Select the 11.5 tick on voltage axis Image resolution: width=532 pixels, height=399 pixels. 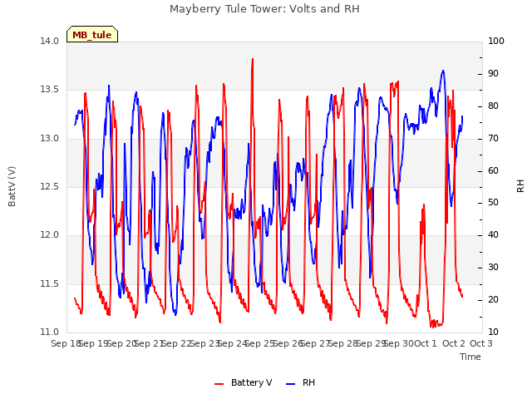[x=49, y=283]
